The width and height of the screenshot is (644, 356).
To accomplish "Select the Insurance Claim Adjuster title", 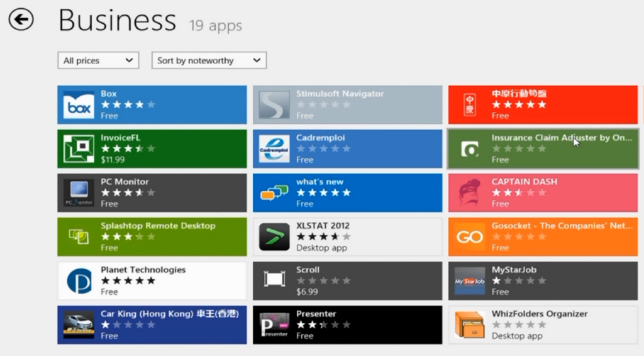I will click(x=562, y=138).
